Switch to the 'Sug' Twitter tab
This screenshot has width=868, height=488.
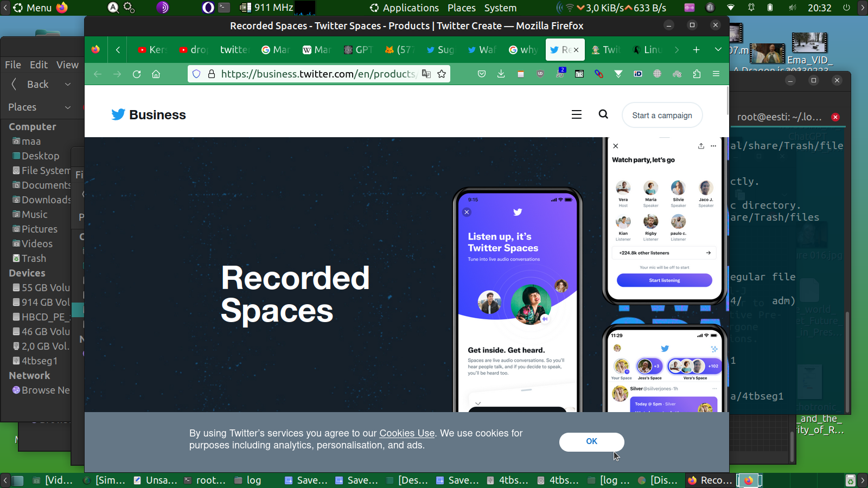point(441,50)
